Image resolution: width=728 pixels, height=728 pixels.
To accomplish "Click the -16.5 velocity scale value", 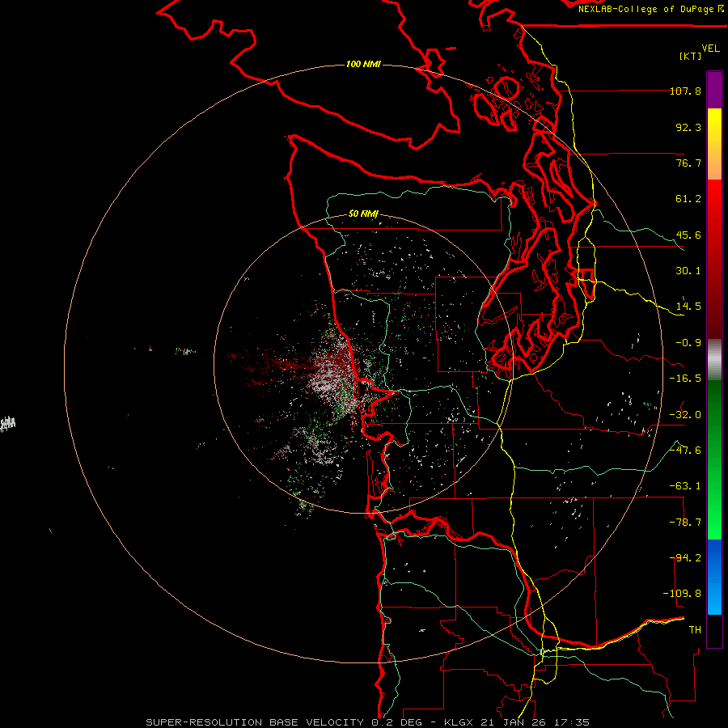I will click(685, 379).
